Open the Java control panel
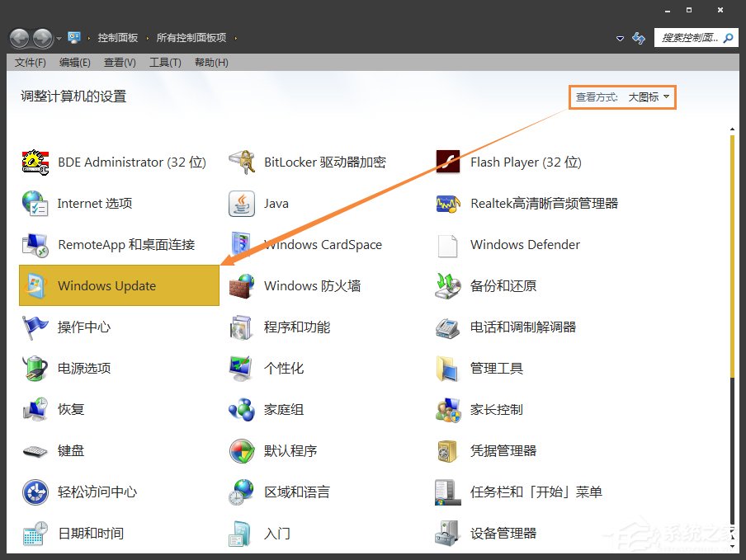Viewport: 746px width, 560px height. [x=276, y=204]
